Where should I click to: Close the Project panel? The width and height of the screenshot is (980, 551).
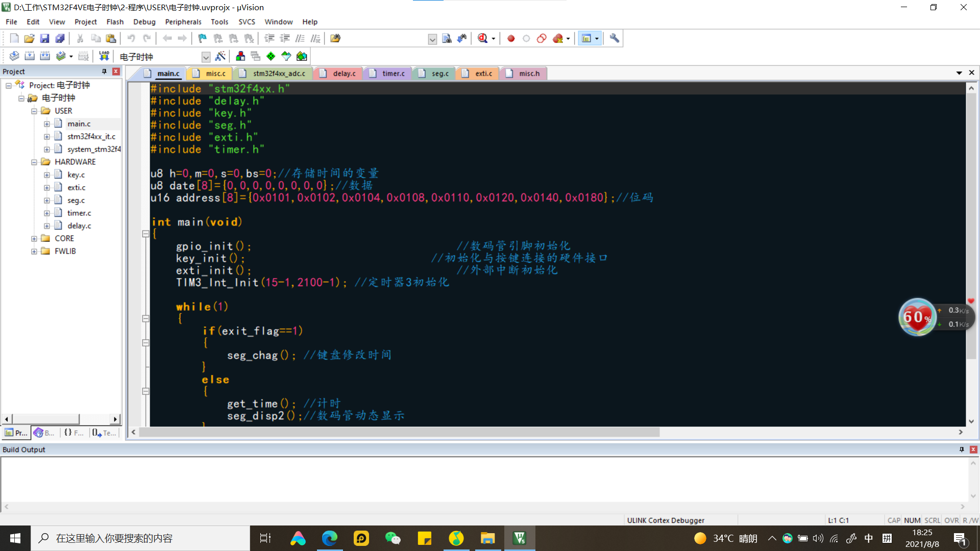click(116, 71)
